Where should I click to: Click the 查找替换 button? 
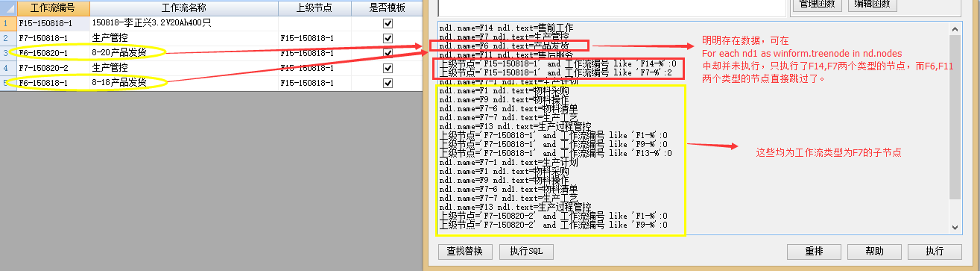click(x=465, y=252)
